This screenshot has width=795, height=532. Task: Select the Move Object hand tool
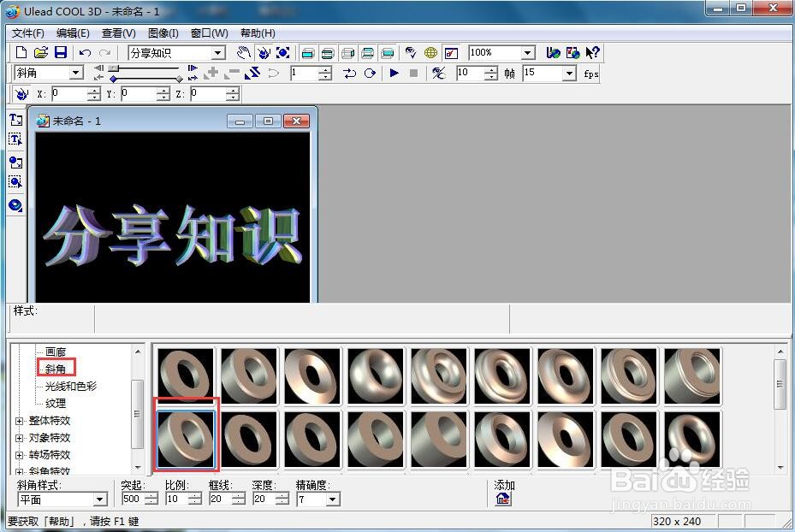click(244, 53)
